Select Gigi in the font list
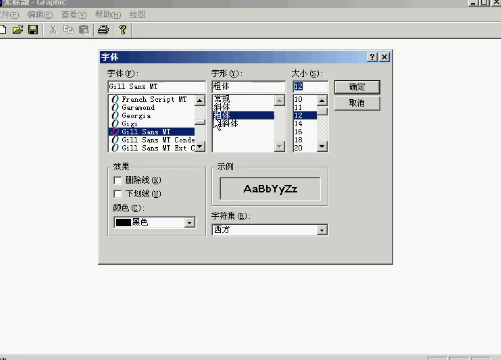Screen dimensions: 501x360 coord(152,124)
